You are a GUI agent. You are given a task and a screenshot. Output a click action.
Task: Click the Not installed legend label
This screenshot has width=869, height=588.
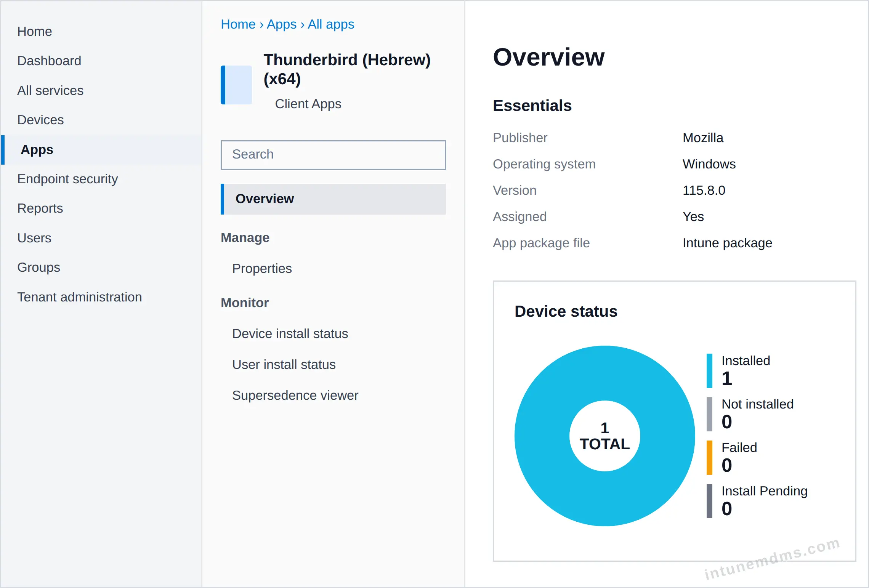[758, 404]
